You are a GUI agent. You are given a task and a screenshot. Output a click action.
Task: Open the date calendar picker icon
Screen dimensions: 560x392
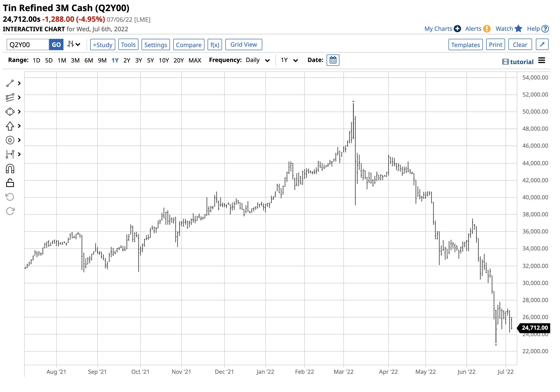(333, 60)
